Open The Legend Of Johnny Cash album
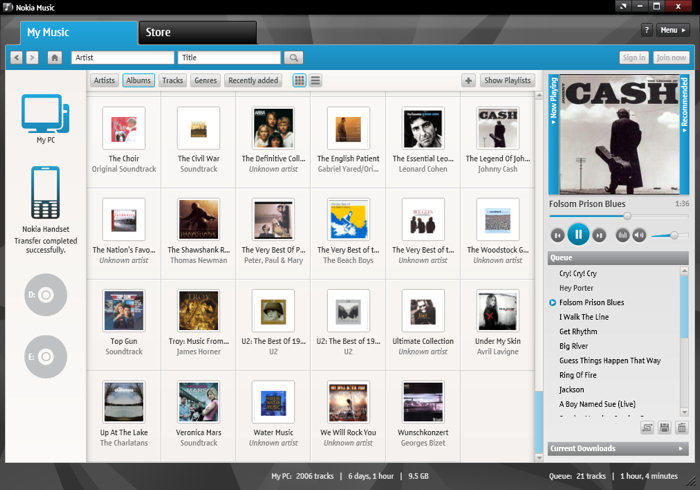This screenshot has width=700, height=490. coord(498,128)
